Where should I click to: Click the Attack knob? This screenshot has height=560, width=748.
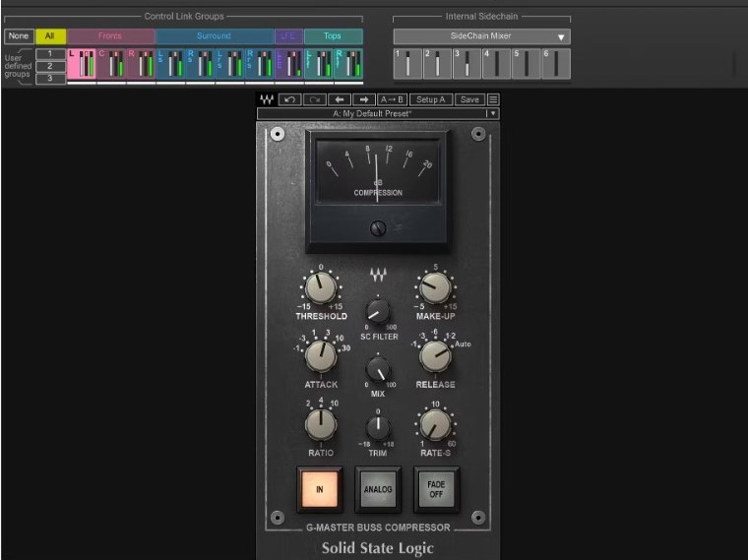321,357
